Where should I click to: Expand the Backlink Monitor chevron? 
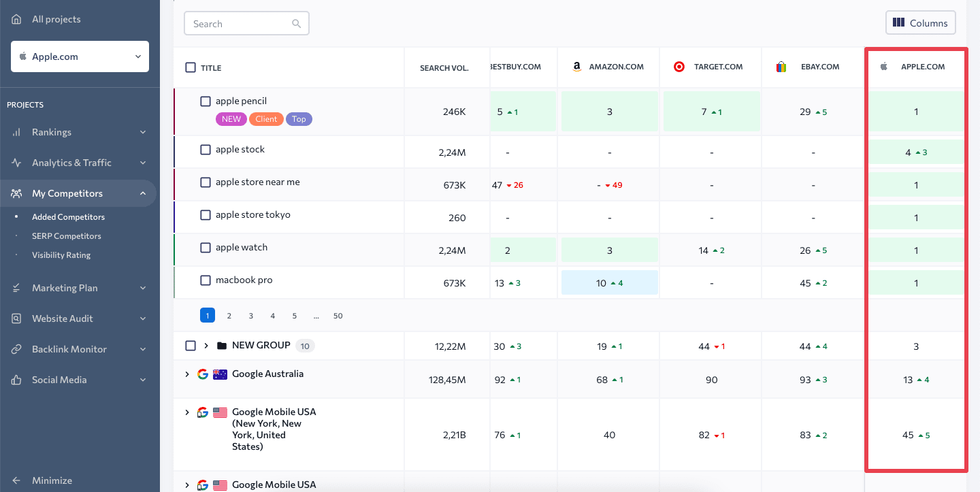pos(143,349)
